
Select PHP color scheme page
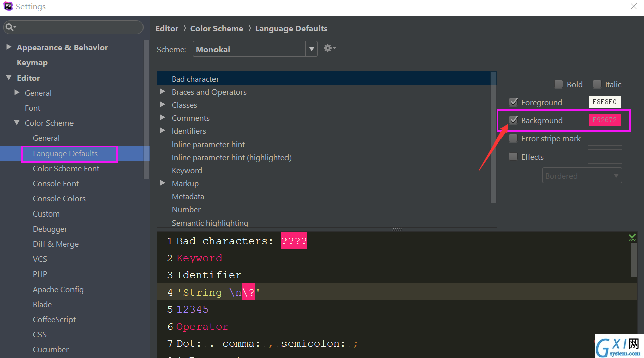pos(40,274)
